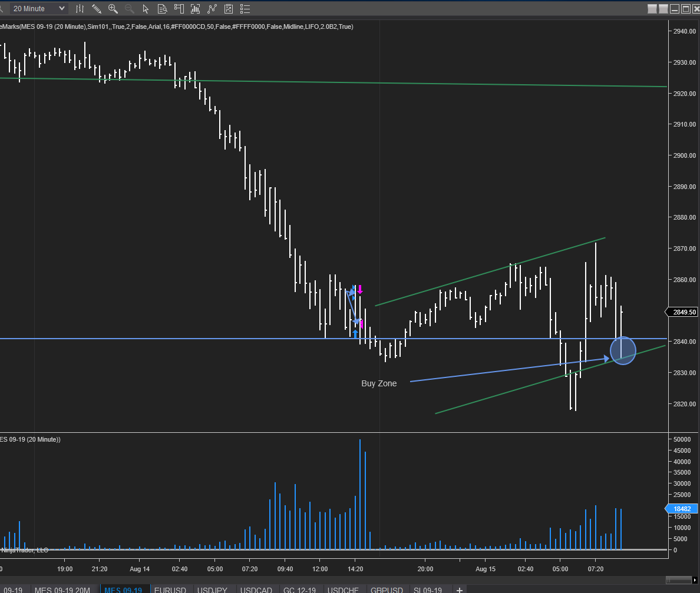The height and width of the screenshot is (593, 700).
Task: Add a new chart tab with plus
Action: [x=460, y=589]
